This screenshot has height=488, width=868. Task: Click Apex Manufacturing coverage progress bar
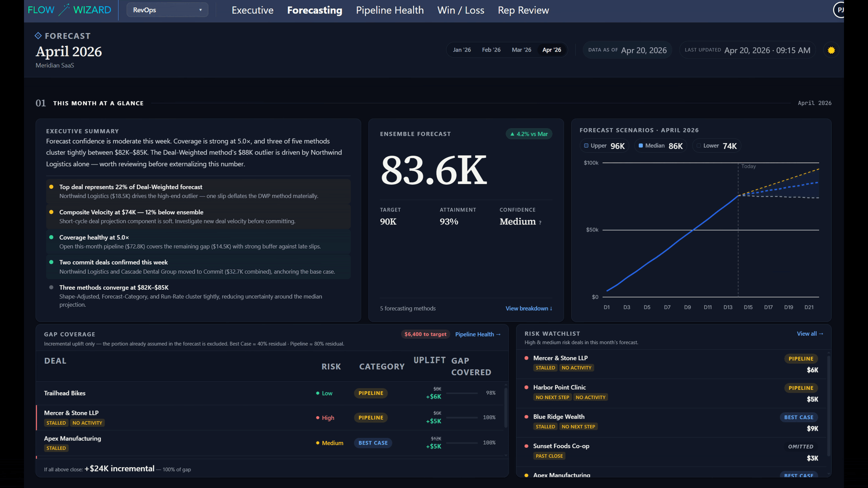462,443
